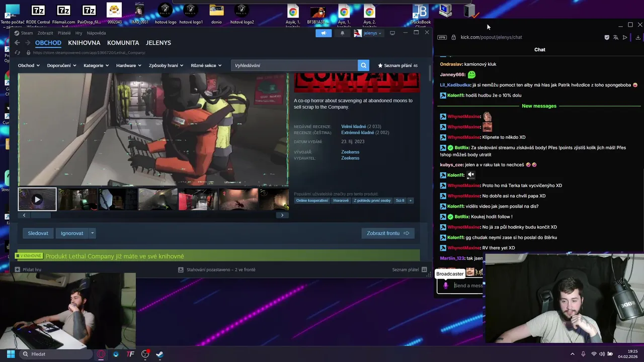Click the plus icon next to tags

click(x=410, y=201)
